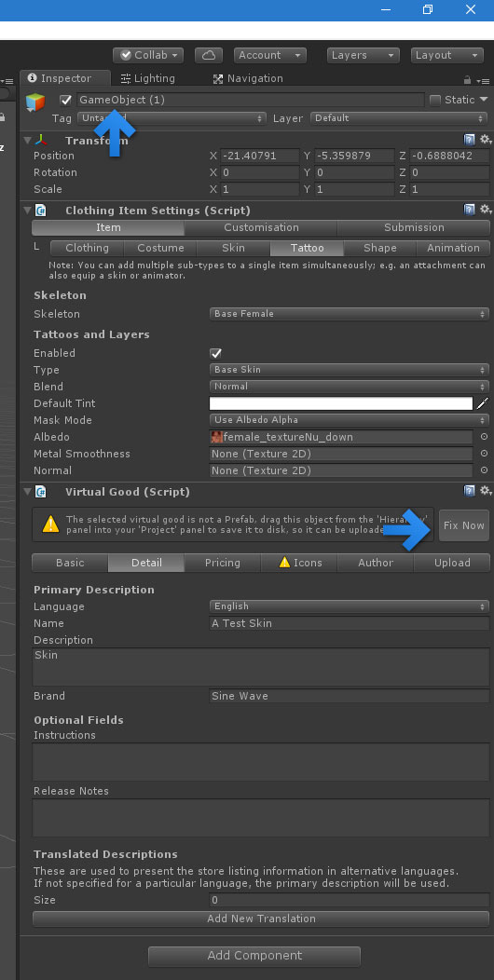Click the Albedo object picker circle
Image resolution: width=494 pixels, height=980 pixels.
tap(484, 437)
